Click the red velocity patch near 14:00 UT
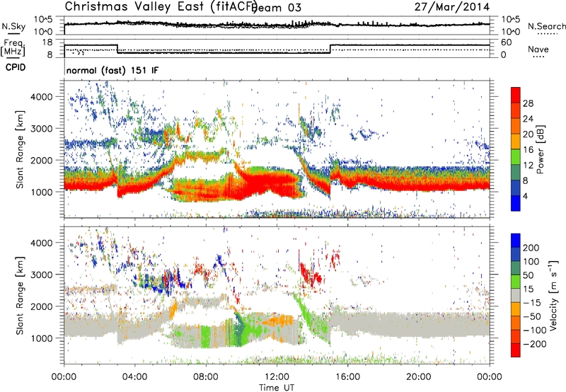Viewport: 566px width, 392px height. coord(310,275)
